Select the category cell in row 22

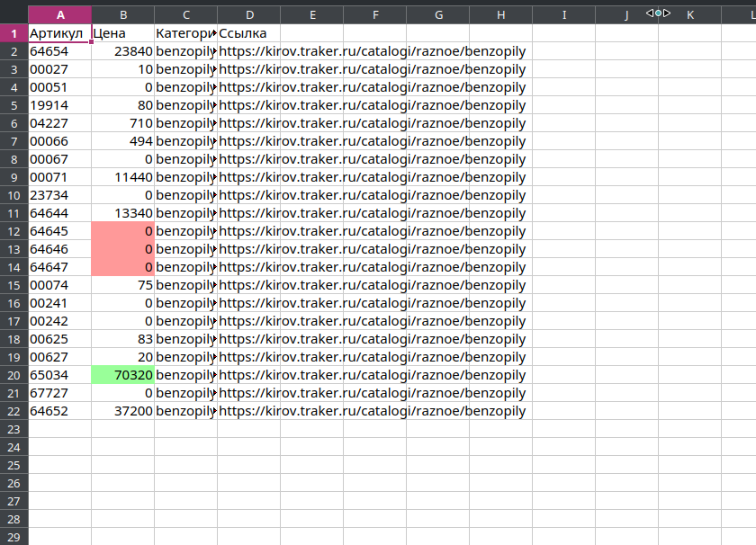(185, 411)
